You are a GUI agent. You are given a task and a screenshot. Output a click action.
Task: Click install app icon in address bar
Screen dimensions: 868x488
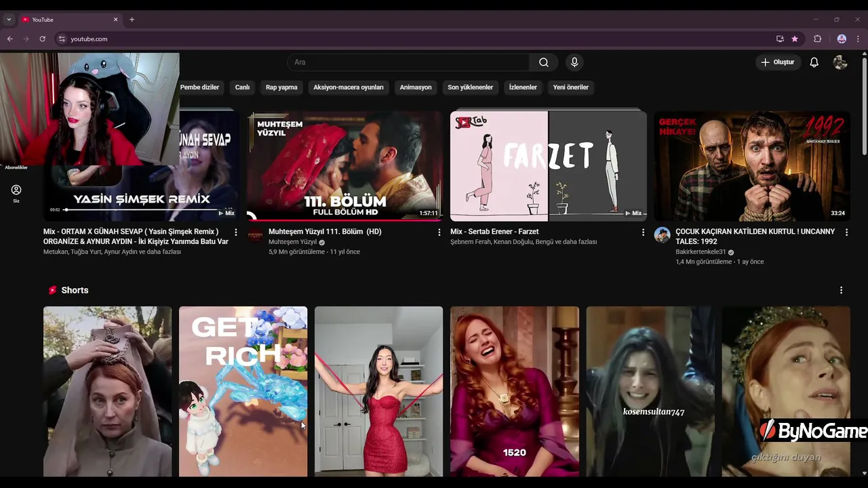pos(780,39)
